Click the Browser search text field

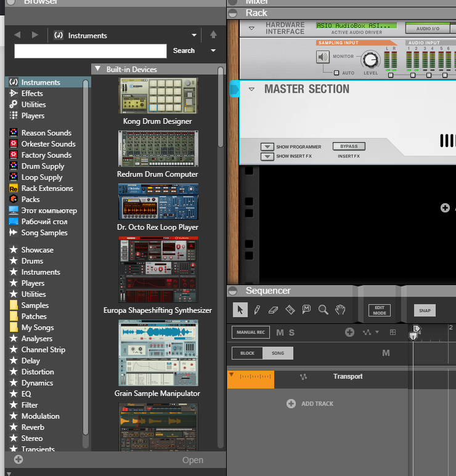(91, 50)
